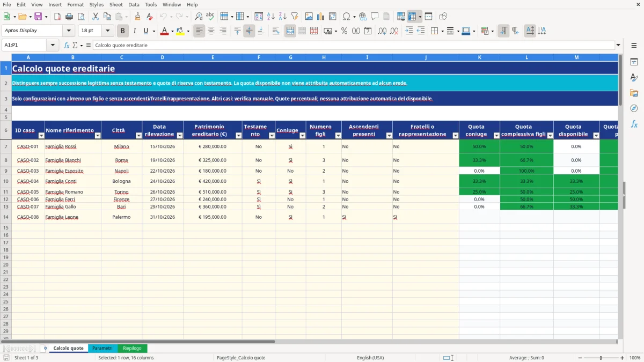Cut the selection with scissors icon
The height and width of the screenshot is (362, 644).
click(x=96, y=16)
